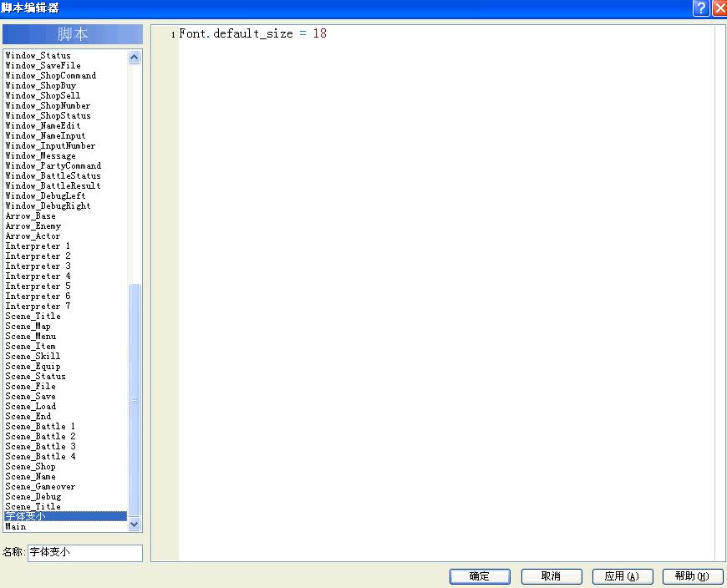Select the Scene_Equip script
Viewport: 727px width, 588px height.
tap(65, 367)
